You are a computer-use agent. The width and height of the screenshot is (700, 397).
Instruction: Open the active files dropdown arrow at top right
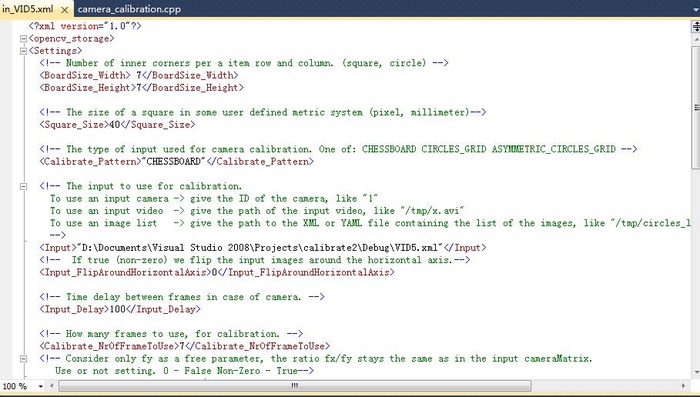click(696, 9)
